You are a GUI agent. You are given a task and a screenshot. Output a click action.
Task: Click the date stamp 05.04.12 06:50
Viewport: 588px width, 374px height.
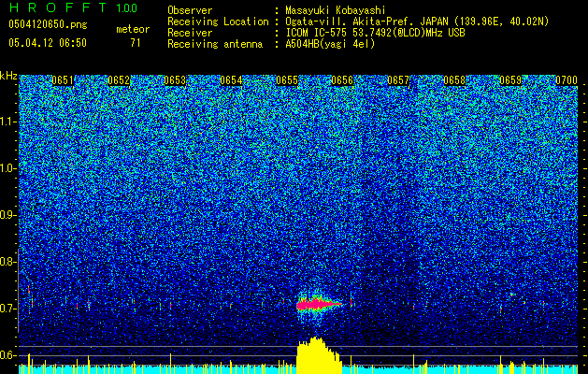tap(48, 43)
